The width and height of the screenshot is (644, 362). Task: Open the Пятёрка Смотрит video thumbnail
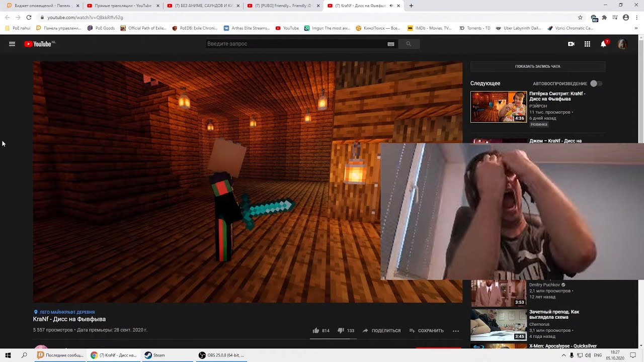498,107
